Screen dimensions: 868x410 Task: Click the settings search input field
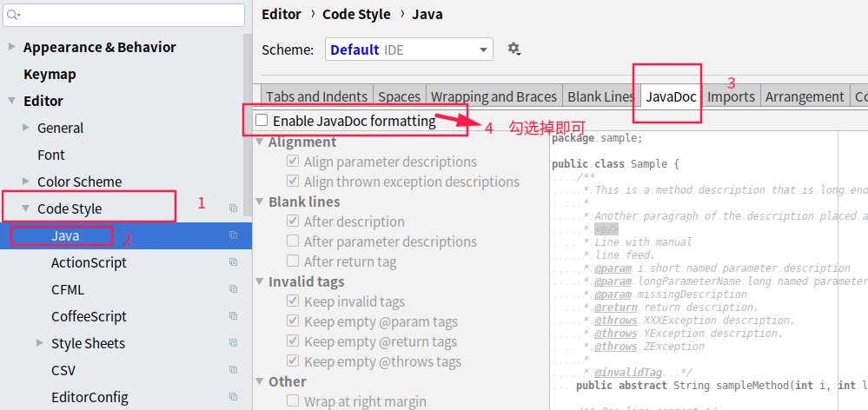click(123, 15)
